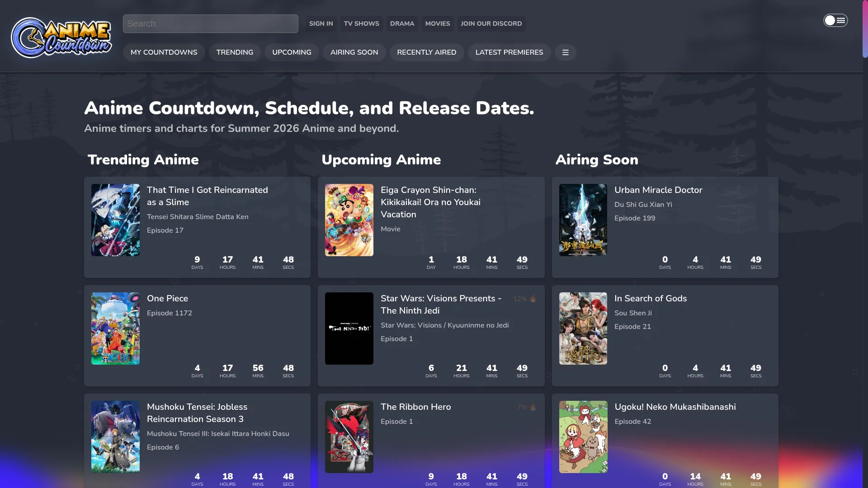Click Urban Miracle Doctor title
868x488 pixels.
658,190
